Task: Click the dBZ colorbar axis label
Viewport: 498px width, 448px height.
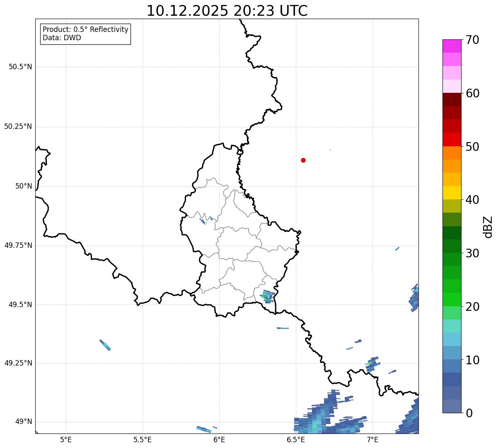Action: (488, 227)
